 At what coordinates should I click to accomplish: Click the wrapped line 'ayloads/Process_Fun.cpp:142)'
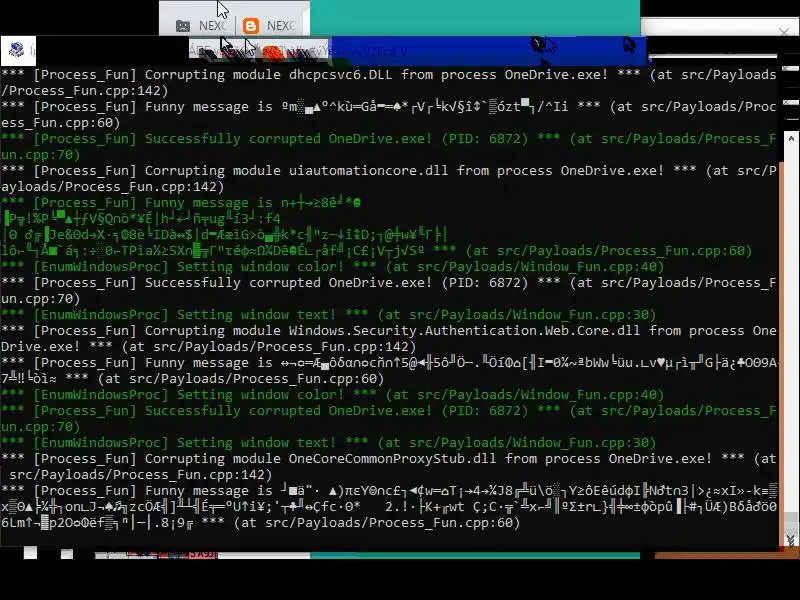(x=113, y=187)
